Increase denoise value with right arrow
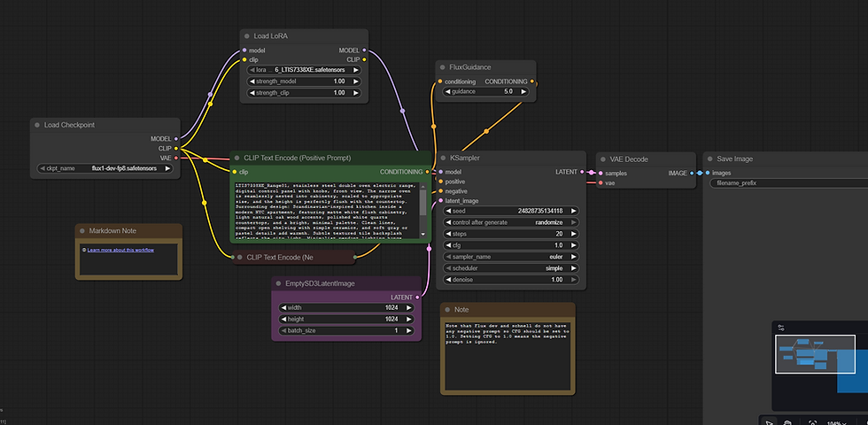Screen dimensions: 868x425 [x=573, y=280]
